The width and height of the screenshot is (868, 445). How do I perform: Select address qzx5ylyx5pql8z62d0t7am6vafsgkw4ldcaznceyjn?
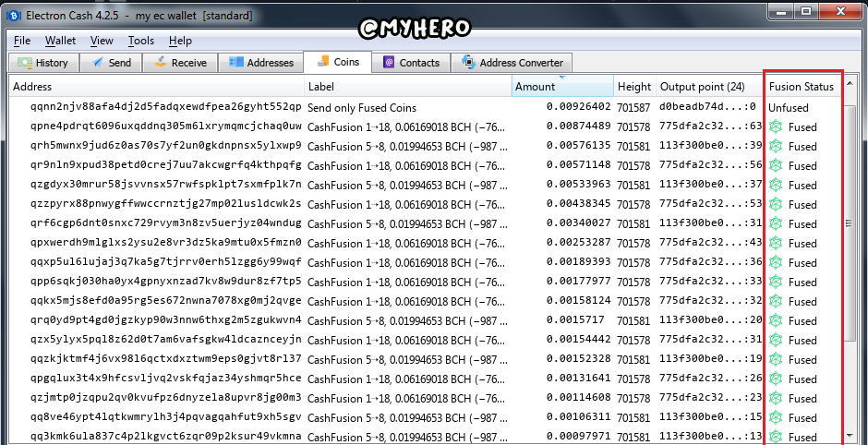tap(166, 340)
